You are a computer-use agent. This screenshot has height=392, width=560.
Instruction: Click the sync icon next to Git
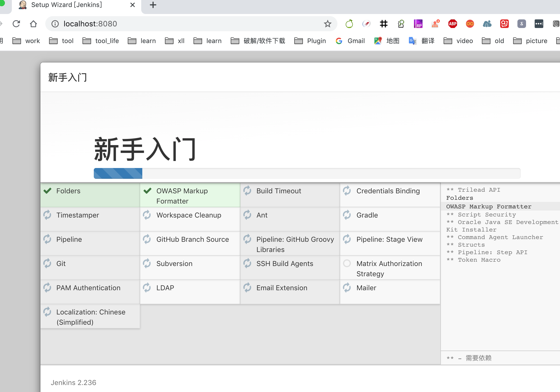(47, 263)
